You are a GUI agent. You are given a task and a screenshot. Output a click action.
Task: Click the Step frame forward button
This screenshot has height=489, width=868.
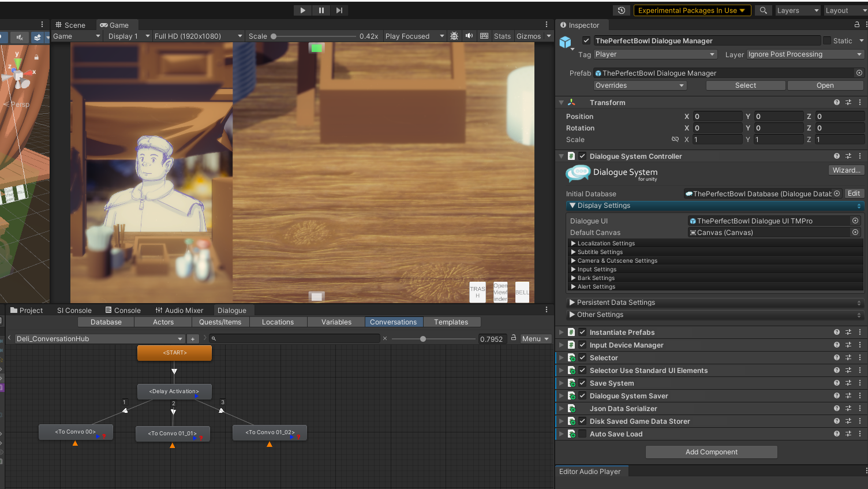coord(339,10)
